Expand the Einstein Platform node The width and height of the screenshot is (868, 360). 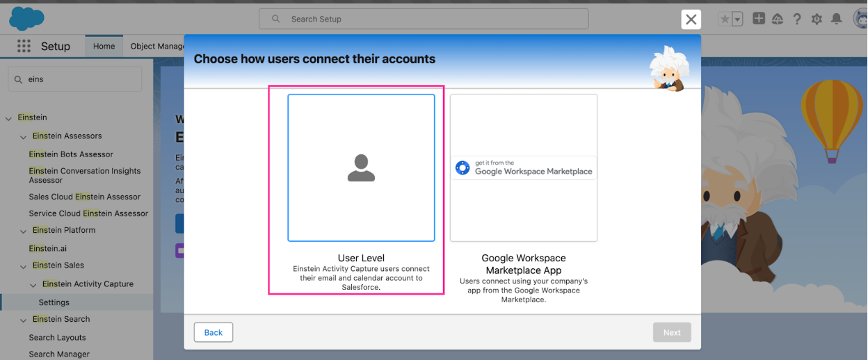click(x=23, y=231)
